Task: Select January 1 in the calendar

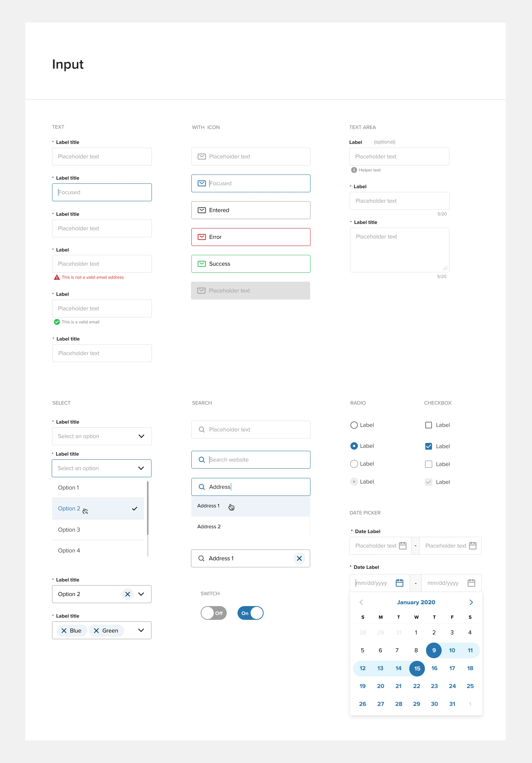Action: (416, 633)
